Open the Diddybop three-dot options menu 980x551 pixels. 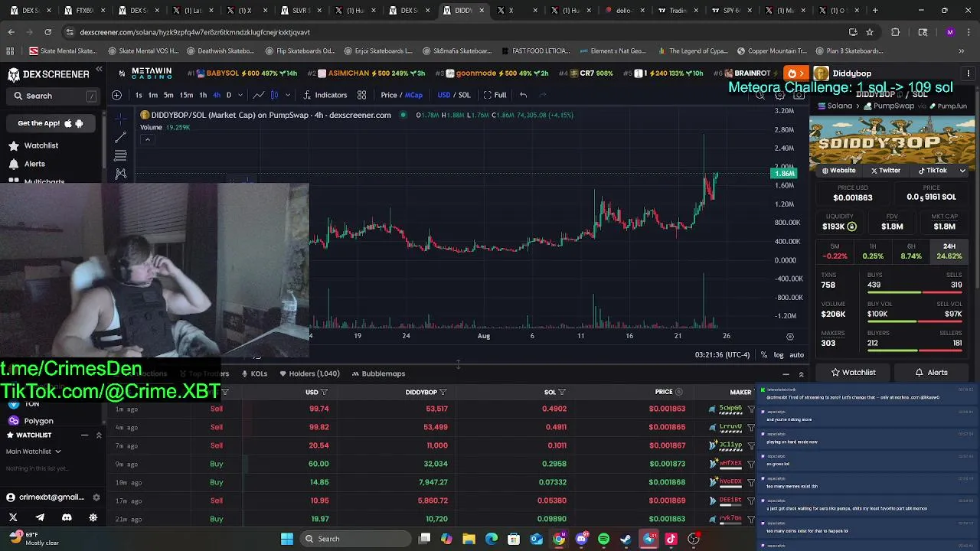969,73
